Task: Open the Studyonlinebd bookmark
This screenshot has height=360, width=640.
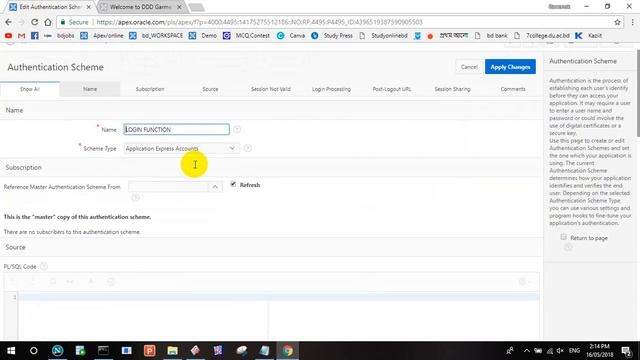Action: click(x=383, y=36)
